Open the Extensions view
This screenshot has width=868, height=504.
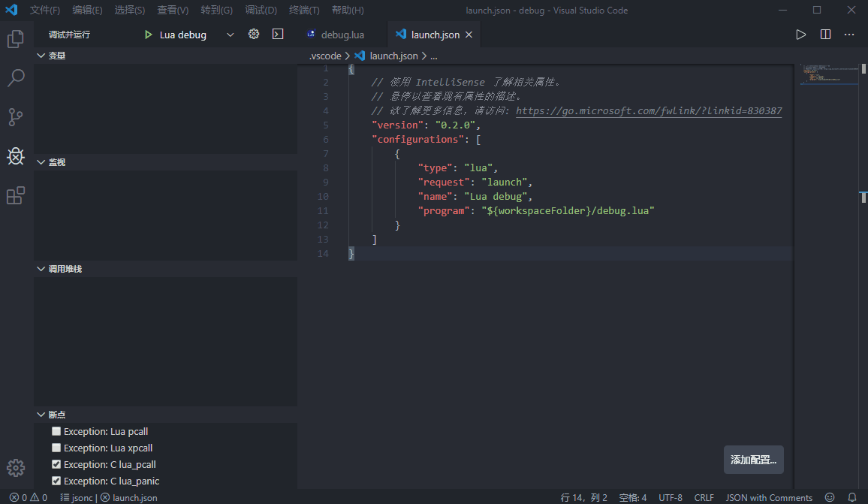16,195
